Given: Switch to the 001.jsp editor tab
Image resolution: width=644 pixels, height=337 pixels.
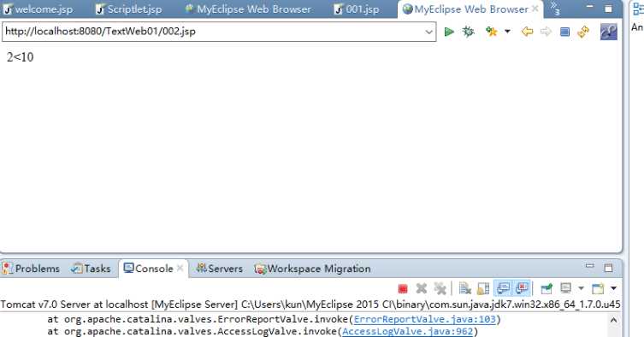Looking at the screenshot, I should (x=357, y=9).
